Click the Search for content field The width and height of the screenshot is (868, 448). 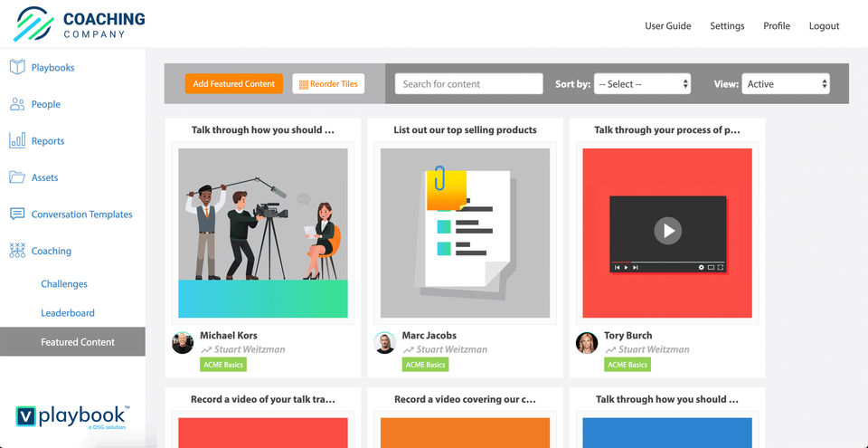(x=468, y=84)
